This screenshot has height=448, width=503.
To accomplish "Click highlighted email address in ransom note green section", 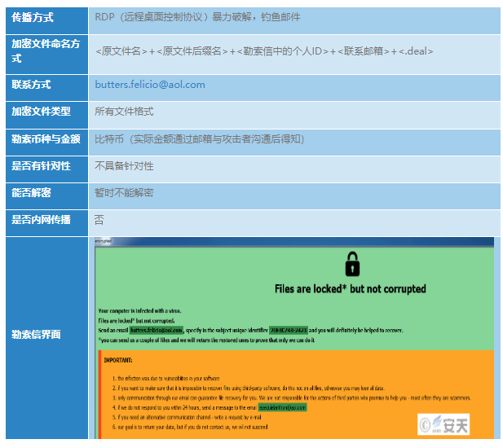I will pos(157,330).
